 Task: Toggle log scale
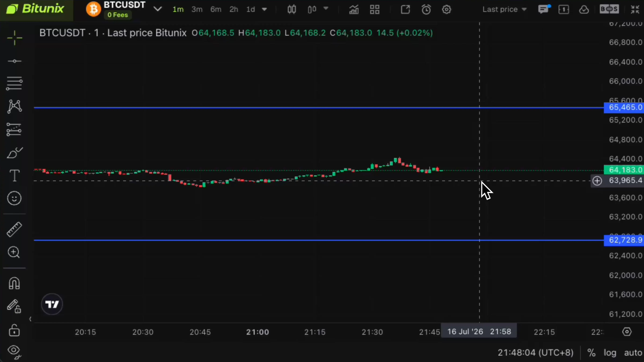tap(610, 353)
